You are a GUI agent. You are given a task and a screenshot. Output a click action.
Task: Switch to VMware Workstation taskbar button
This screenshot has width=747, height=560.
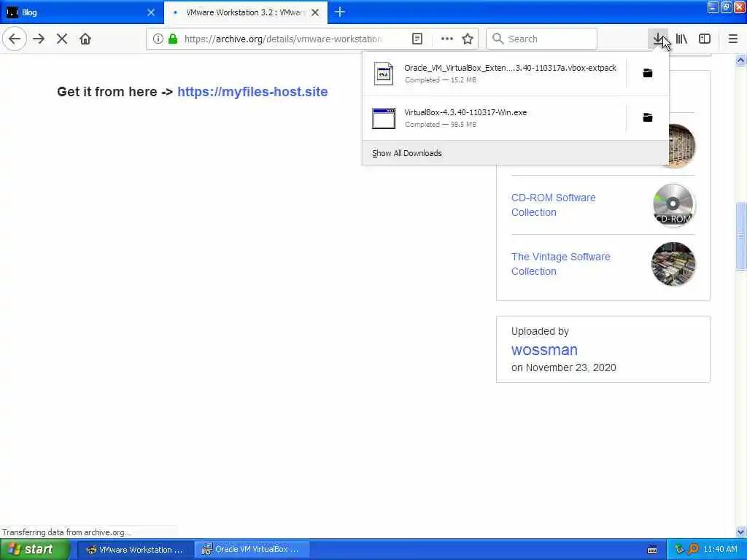(136, 550)
